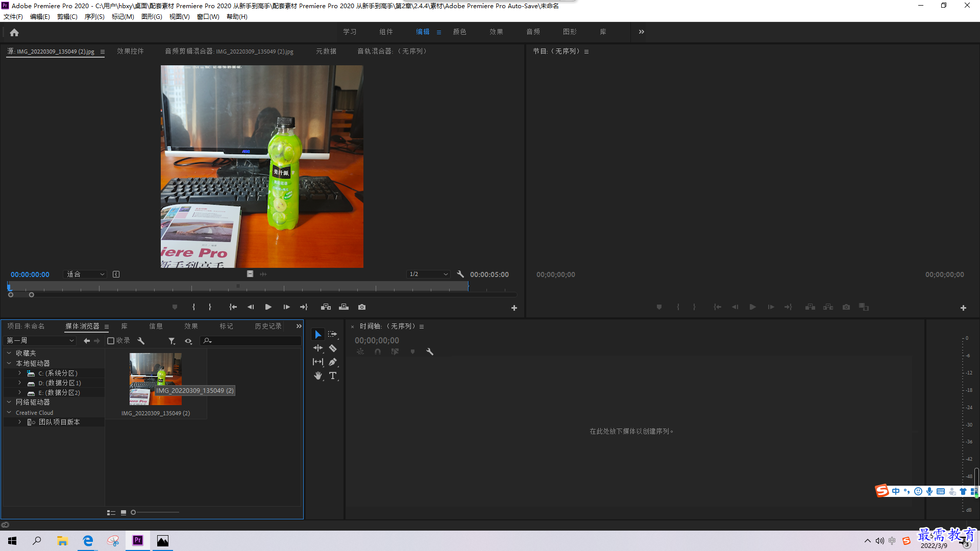This screenshot has width=980, height=551.
Task: Toggle drag video only in Source monitor
Action: click(x=250, y=274)
